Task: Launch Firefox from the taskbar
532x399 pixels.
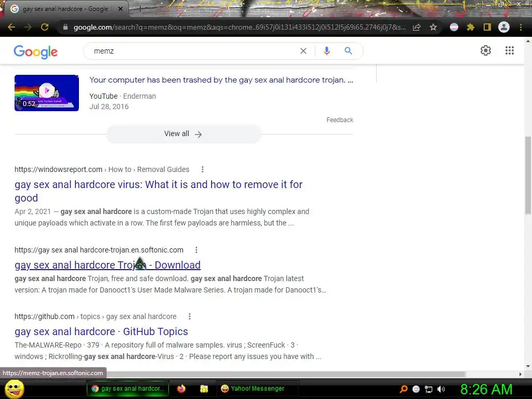Action: [181, 389]
